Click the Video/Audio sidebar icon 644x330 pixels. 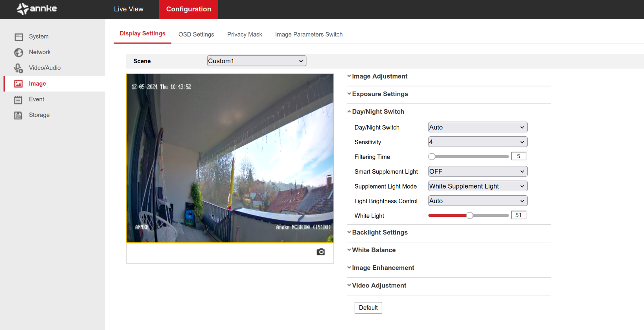[18, 68]
